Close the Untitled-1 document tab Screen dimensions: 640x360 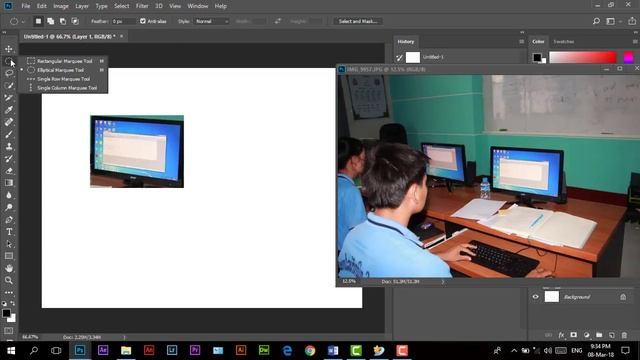click(x=121, y=36)
